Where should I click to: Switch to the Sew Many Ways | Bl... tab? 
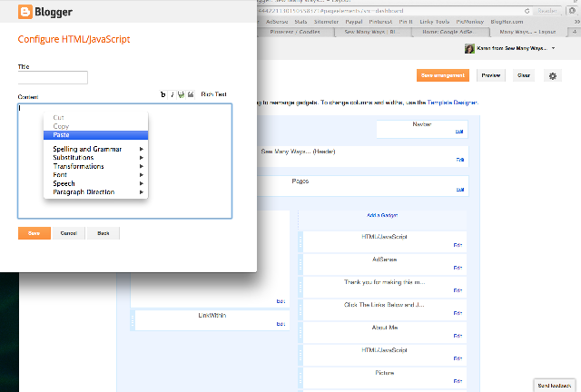372,32
